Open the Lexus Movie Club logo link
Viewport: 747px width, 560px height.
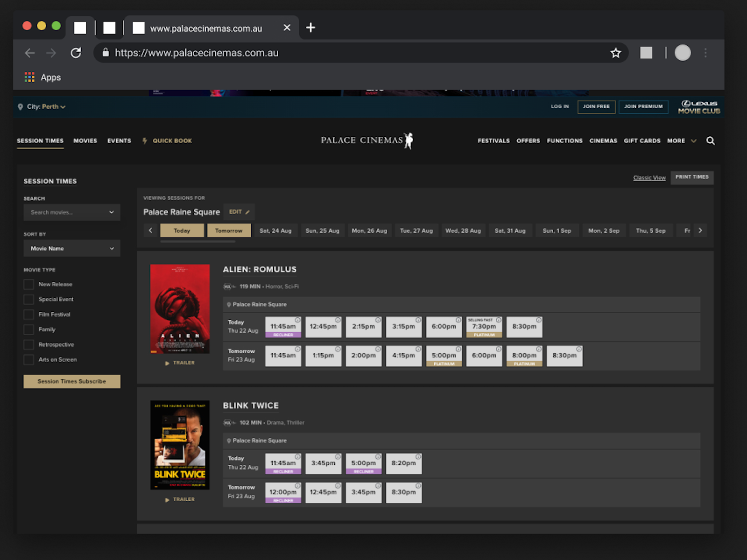[699, 107]
